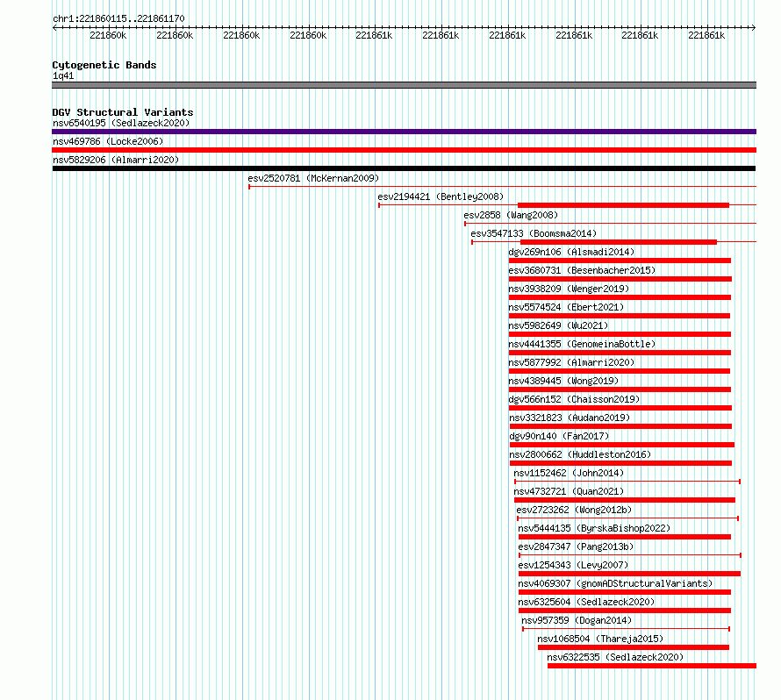Click the DGV Structural Variants track title
Screen dimensions: 781x700
[123, 112]
